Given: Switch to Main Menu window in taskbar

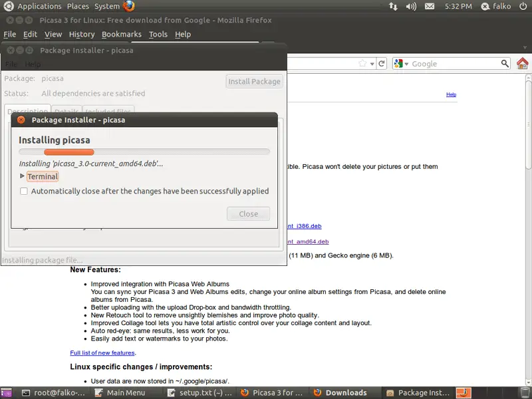Looking at the screenshot, I should click(x=120, y=393).
